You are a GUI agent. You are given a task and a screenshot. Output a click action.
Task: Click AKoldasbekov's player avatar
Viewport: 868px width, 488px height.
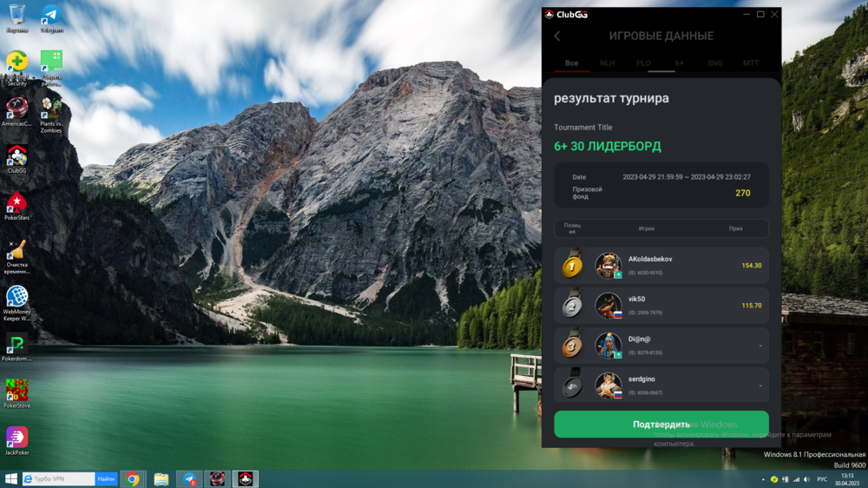tap(608, 266)
